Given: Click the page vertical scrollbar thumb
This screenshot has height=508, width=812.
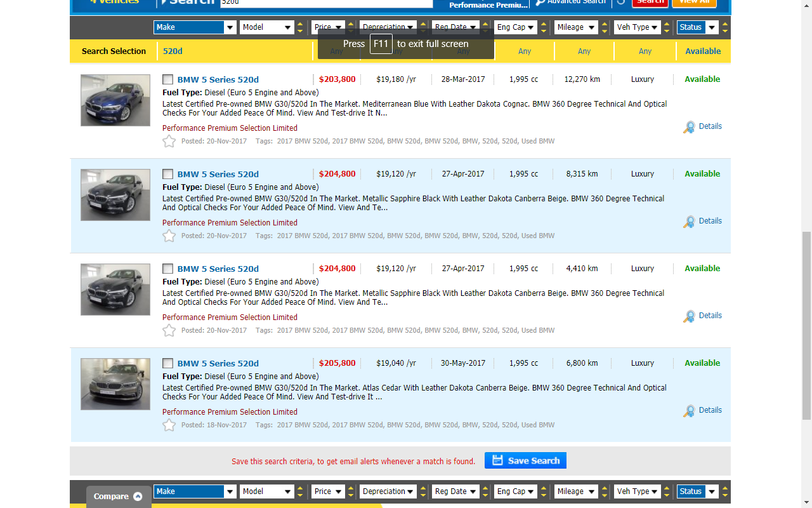Looking at the screenshot, I should (806, 325).
